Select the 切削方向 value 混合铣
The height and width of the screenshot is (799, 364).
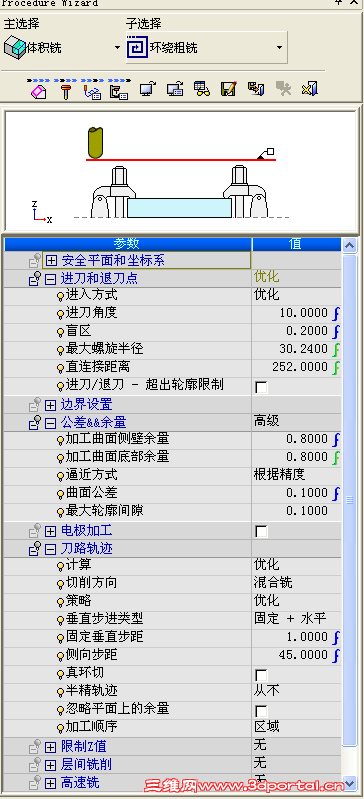click(x=273, y=582)
